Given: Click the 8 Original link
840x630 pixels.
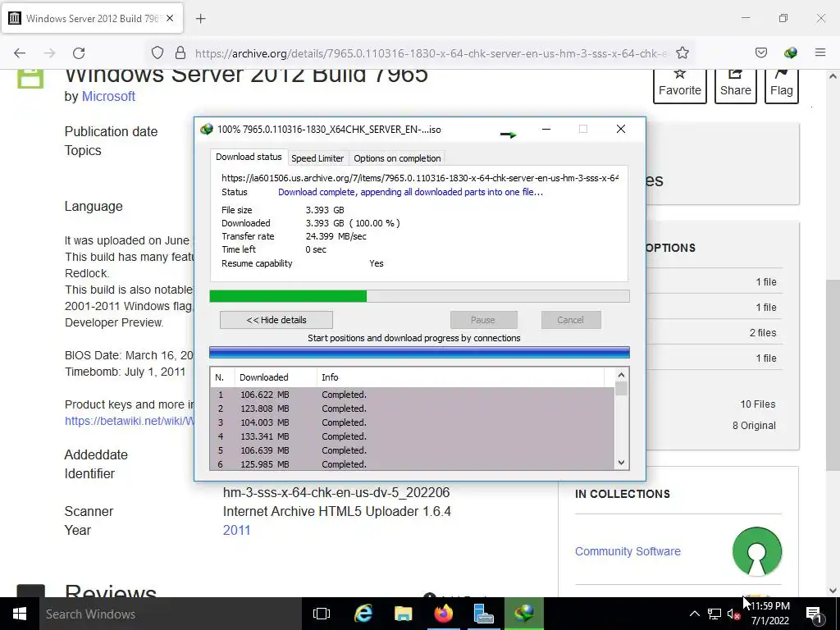Looking at the screenshot, I should coord(754,426).
